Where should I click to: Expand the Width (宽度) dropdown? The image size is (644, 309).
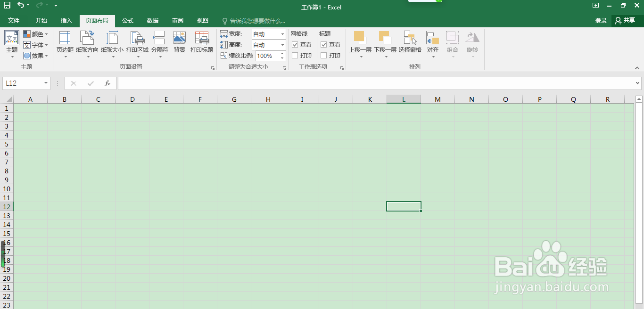(x=282, y=34)
